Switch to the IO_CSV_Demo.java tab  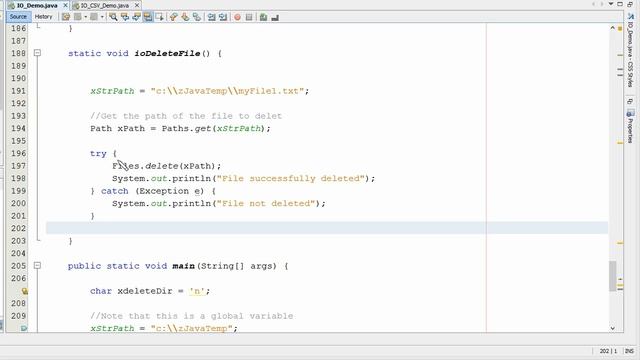104,5
